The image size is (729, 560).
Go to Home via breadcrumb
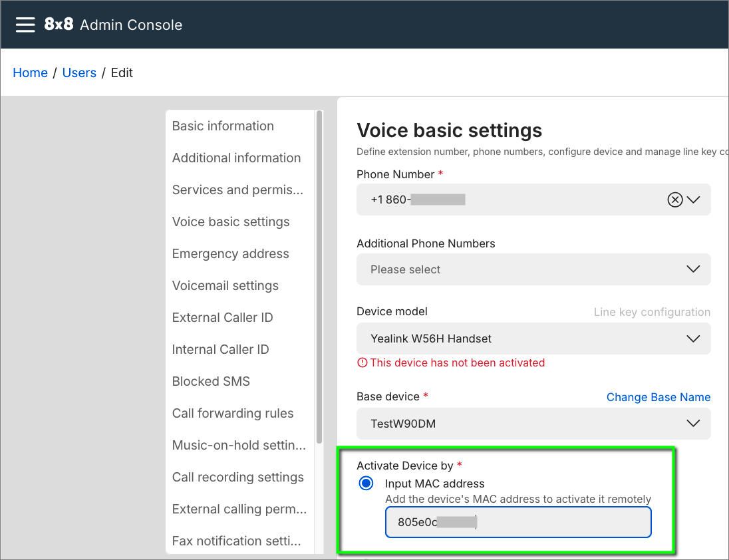tap(30, 72)
